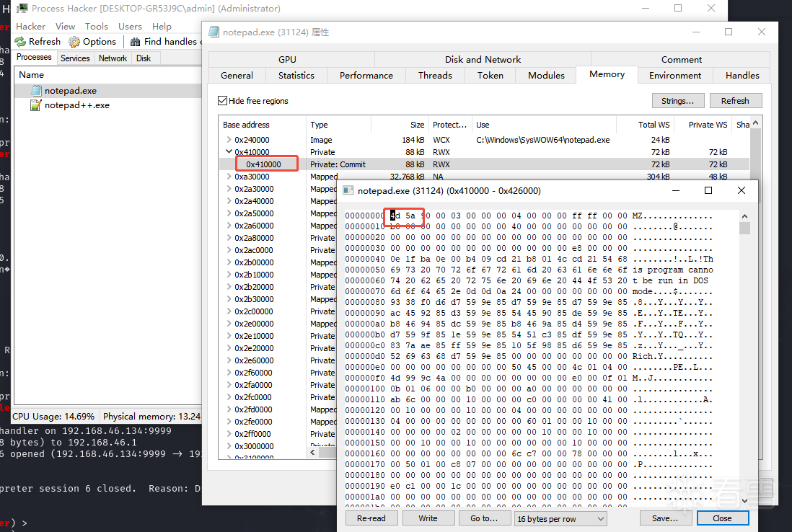Open the Hacker menu

point(30,26)
